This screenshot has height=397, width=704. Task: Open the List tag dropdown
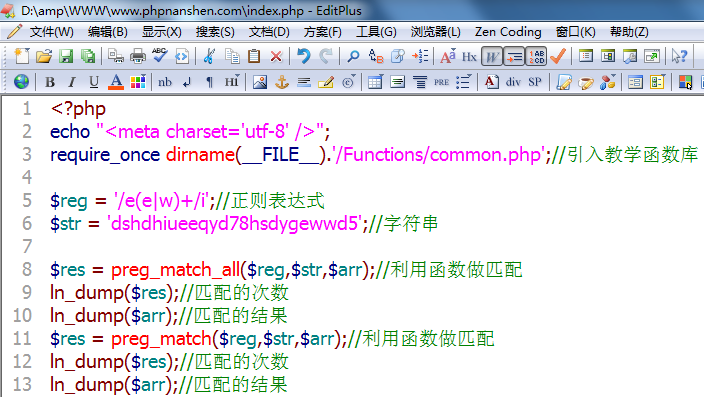(x=463, y=82)
